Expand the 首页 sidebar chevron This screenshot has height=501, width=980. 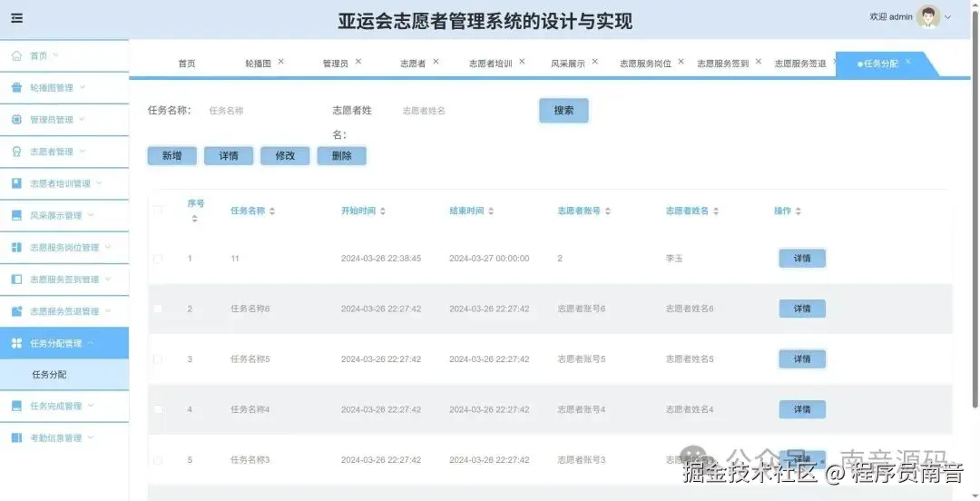pyautogui.click(x=55, y=55)
